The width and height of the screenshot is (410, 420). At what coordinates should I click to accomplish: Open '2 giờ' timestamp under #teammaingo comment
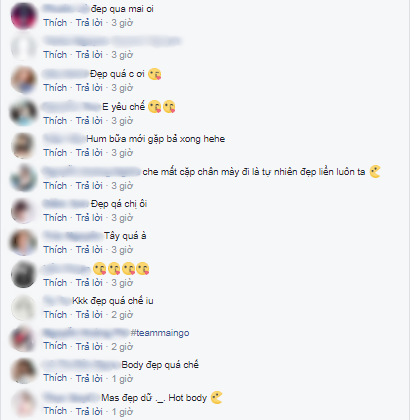122,347
